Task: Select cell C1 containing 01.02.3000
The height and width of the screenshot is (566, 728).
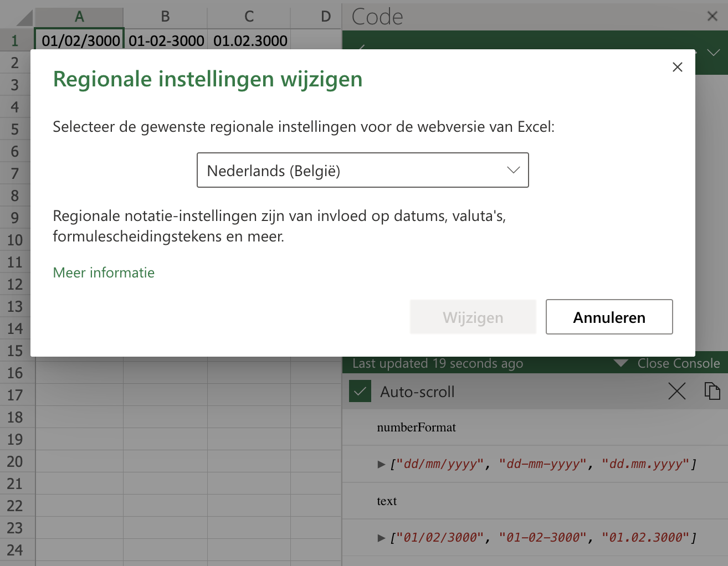Action: click(x=248, y=40)
